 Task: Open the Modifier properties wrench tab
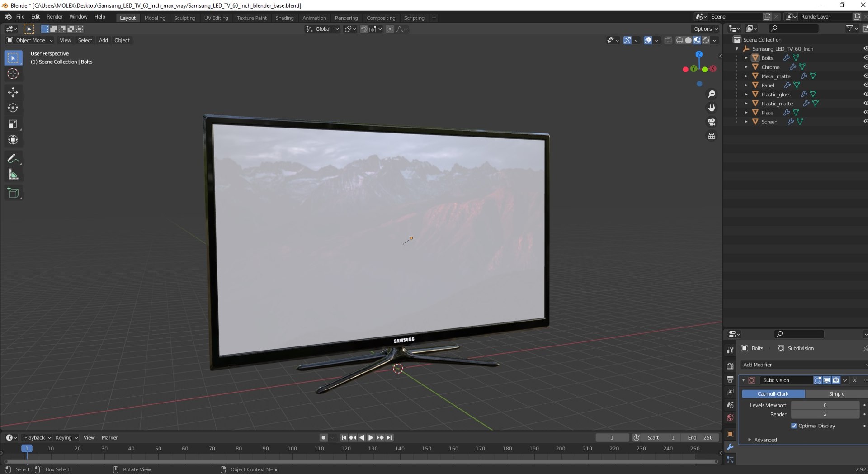click(730, 447)
